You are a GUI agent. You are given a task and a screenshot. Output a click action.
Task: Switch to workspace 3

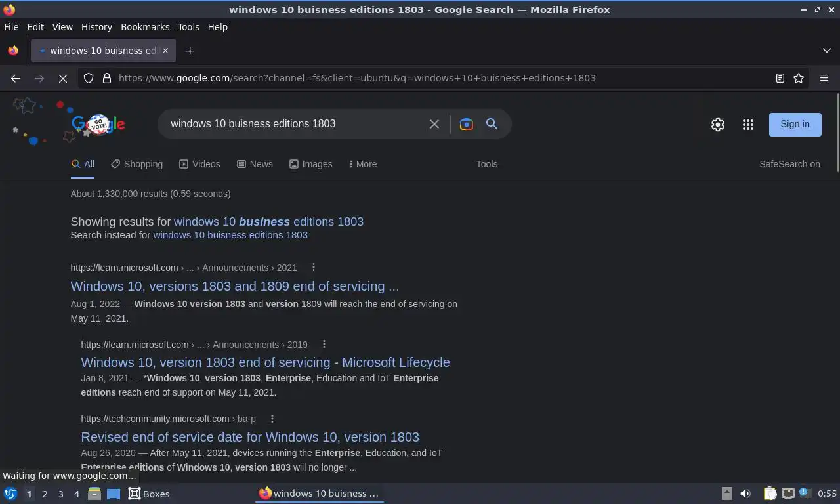click(x=61, y=494)
